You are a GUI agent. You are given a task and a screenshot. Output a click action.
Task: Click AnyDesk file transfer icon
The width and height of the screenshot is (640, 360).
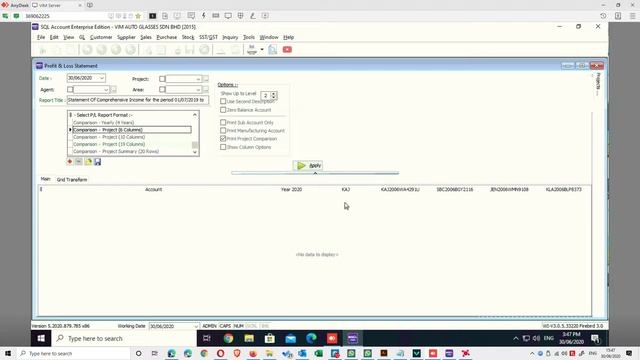click(165, 16)
